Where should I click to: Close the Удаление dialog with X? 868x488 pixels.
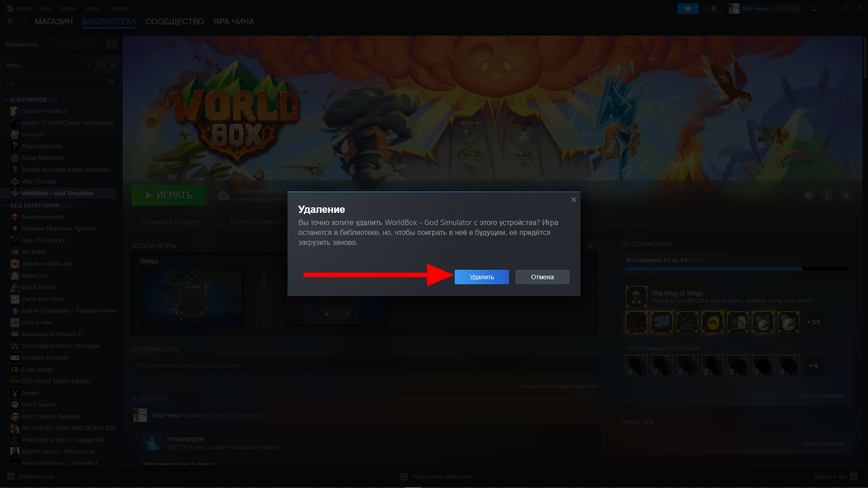click(x=573, y=200)
